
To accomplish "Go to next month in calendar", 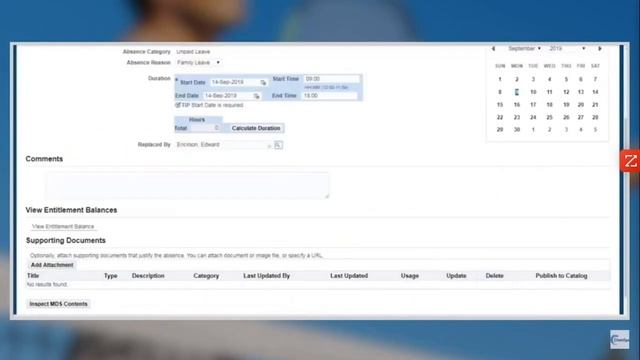I will (600, 49).
